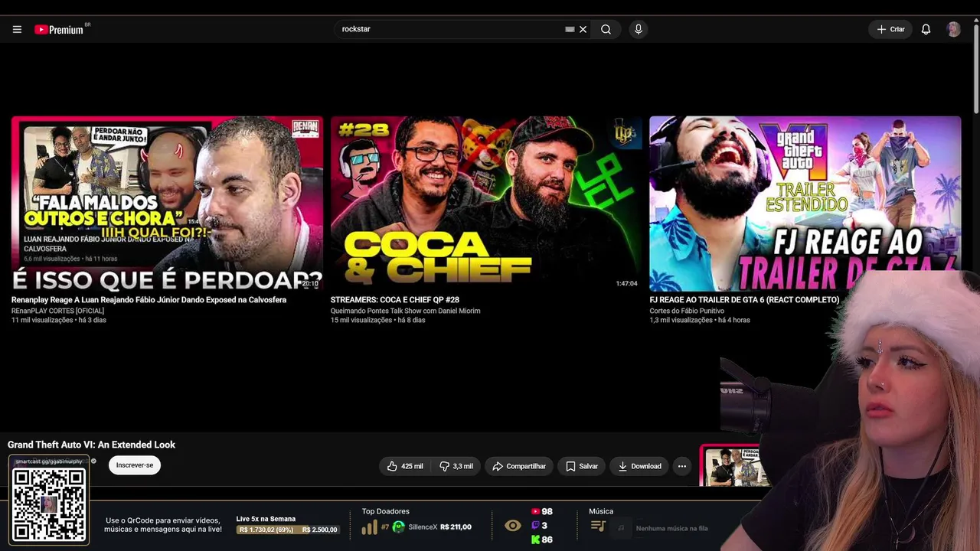Click the smartcast.gg/ggabimurphy link label
Viewport: 980px width, 551px height.
coord(49,461)
